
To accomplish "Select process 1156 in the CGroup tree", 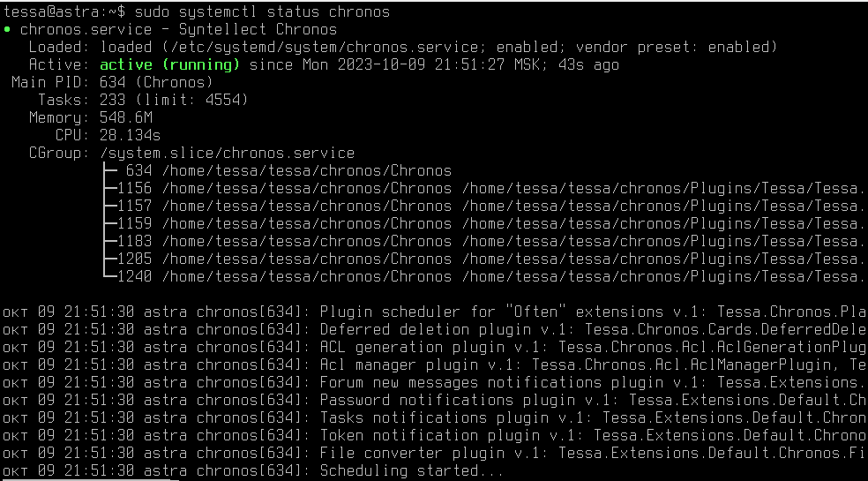I will 135,189.
